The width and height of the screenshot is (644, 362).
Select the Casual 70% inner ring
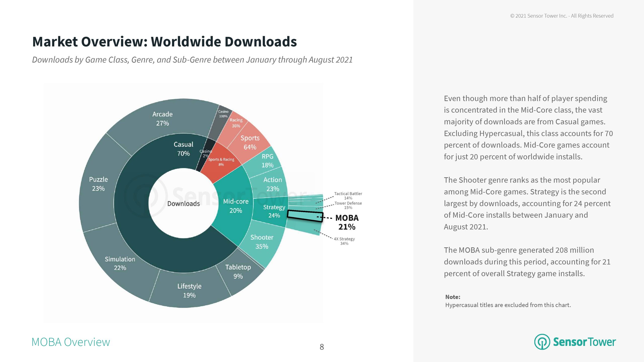tap(183, 149)
